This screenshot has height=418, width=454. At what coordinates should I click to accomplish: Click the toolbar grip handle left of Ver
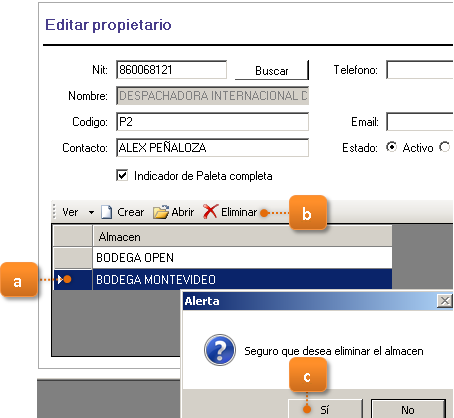point(54,212)
